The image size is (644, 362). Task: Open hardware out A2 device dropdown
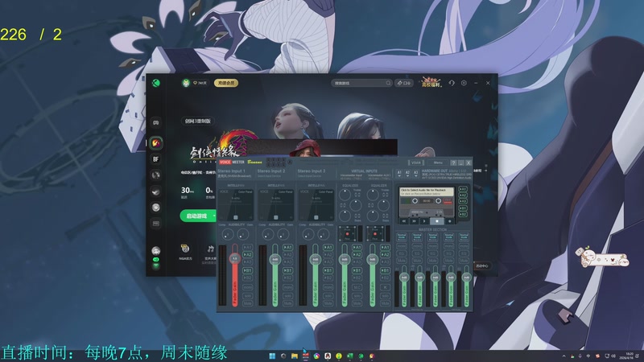(407, 174)
